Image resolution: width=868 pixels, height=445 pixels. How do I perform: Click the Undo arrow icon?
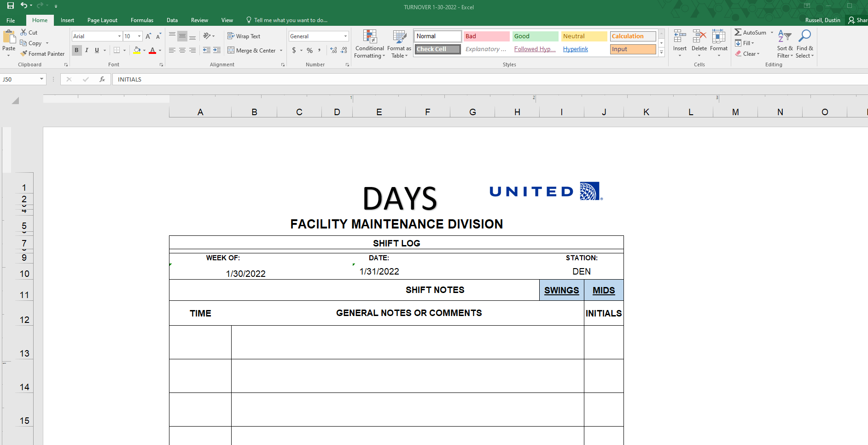click(23, 6)
